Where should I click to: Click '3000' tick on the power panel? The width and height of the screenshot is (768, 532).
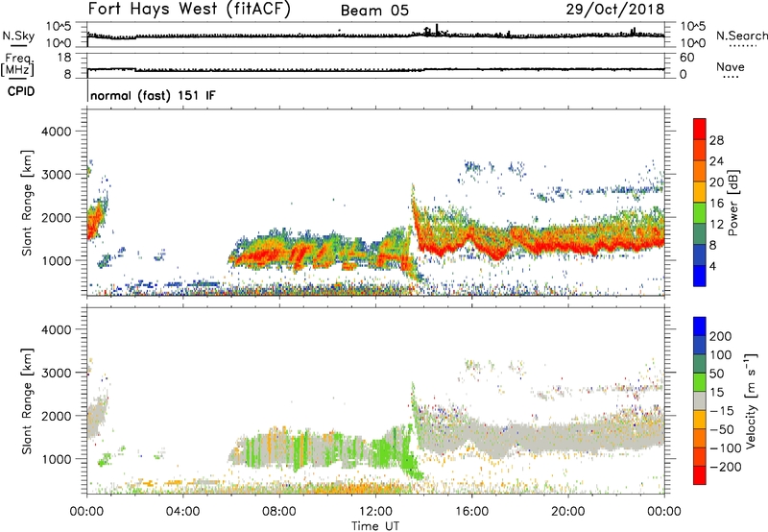[56, 175]
